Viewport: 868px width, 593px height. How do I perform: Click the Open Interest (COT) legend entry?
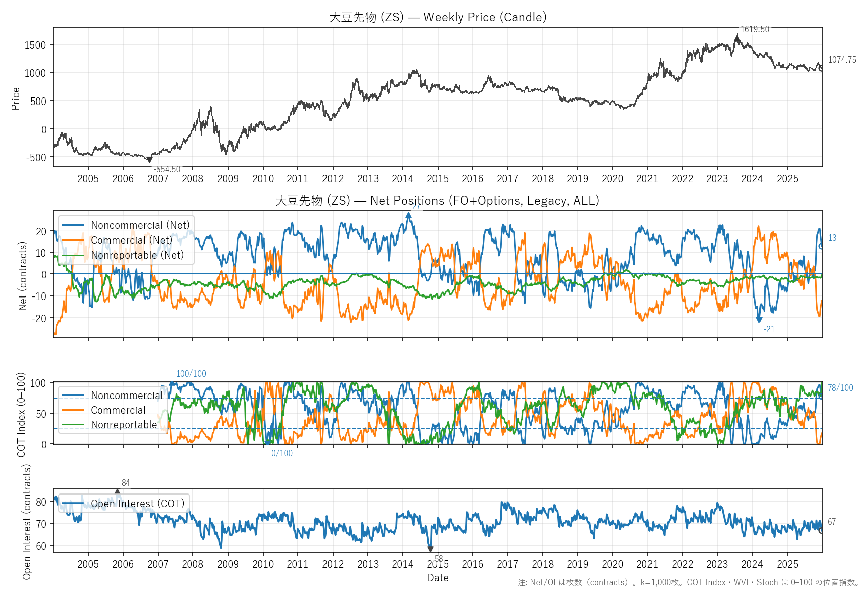(x=138, y=504)
